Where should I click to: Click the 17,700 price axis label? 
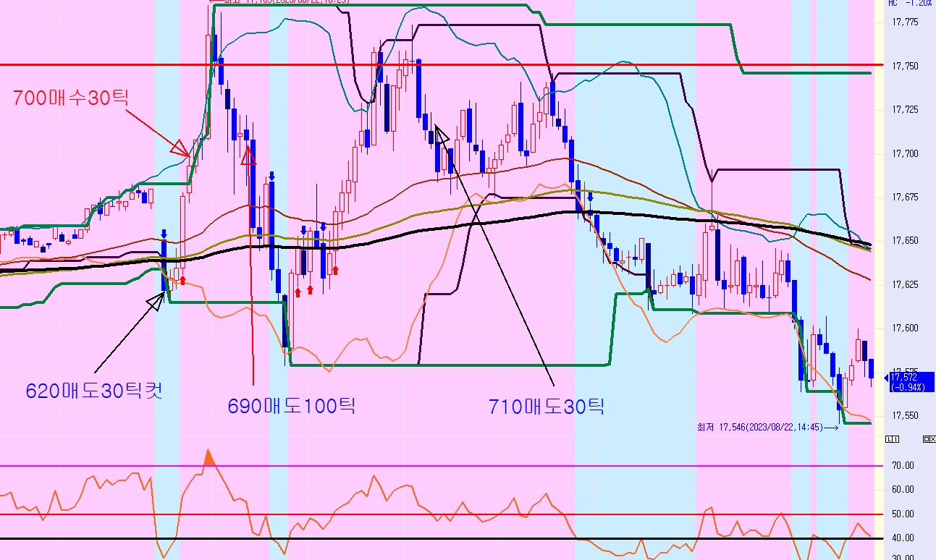(905, 153)
